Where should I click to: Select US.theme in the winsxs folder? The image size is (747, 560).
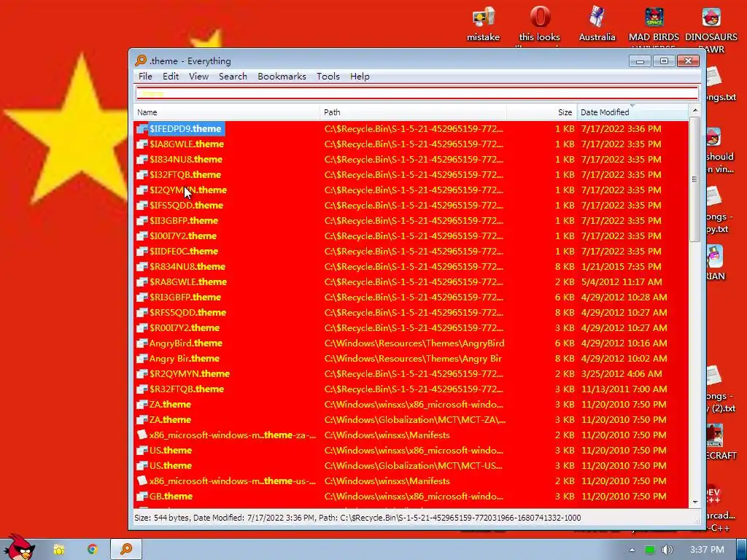point(171,450)
